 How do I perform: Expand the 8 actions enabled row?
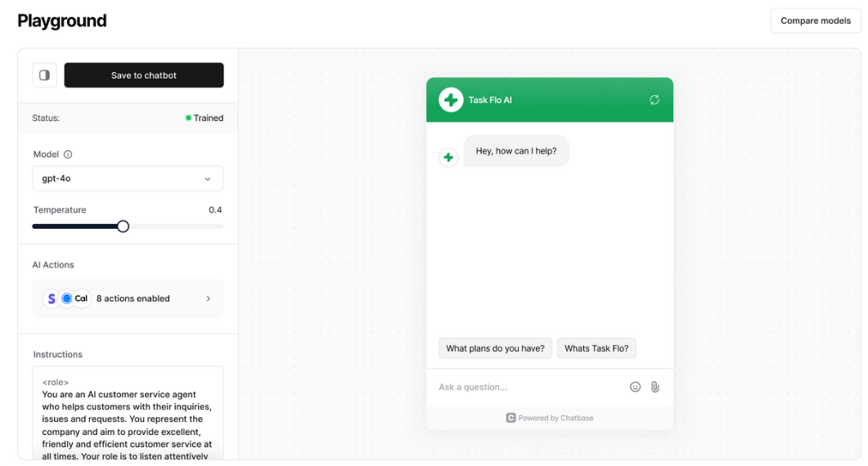coord(128,298)
